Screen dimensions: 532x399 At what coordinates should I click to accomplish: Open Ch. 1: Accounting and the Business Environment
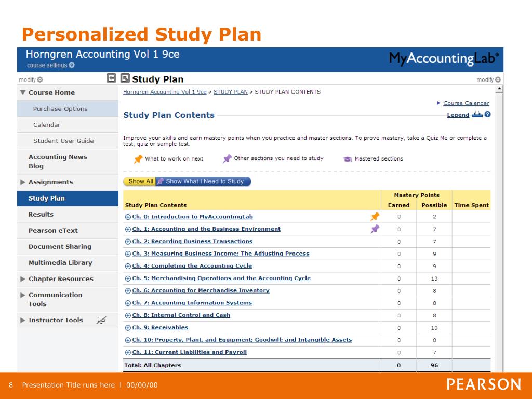[206, 229]
